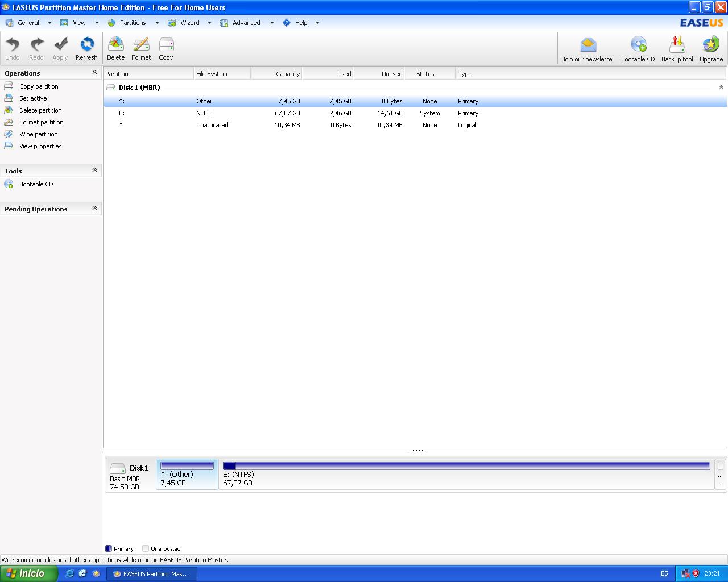Click the Upgrade icon
The width and height of the screenshot is (728, 582).
coord(711,45)
